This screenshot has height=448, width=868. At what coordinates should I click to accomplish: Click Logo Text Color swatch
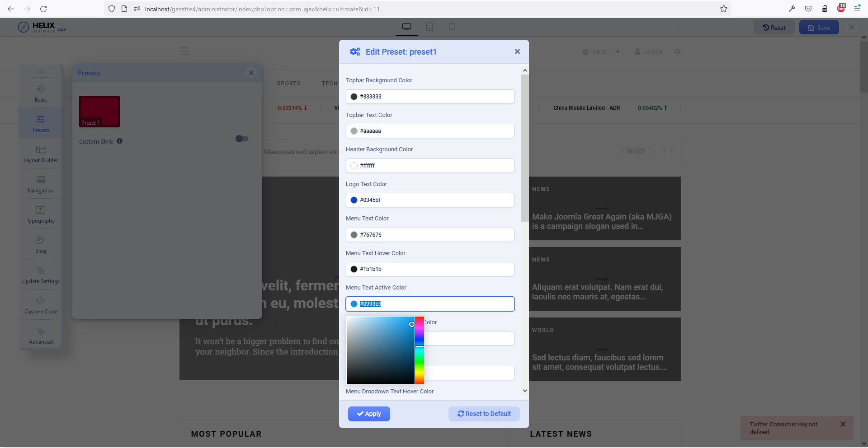click(x=354, y=200)
